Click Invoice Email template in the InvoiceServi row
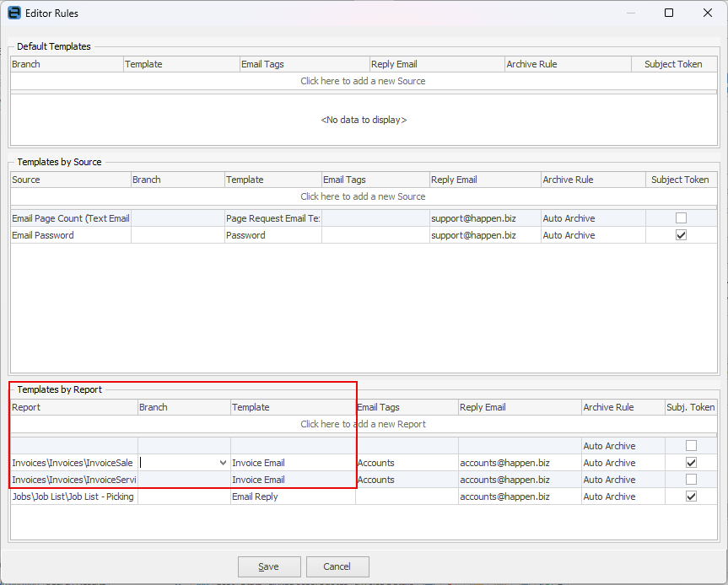 pyautogui.click(x=293, y=480)
